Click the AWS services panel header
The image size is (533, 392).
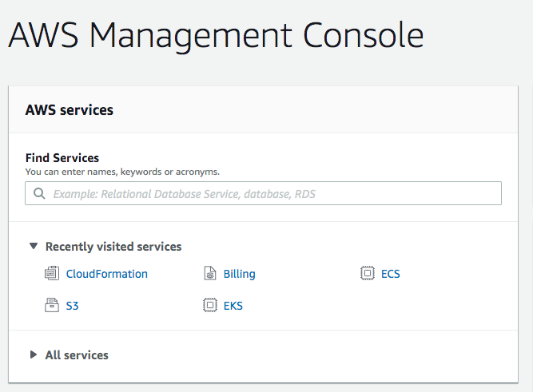[x=263, y=109]
